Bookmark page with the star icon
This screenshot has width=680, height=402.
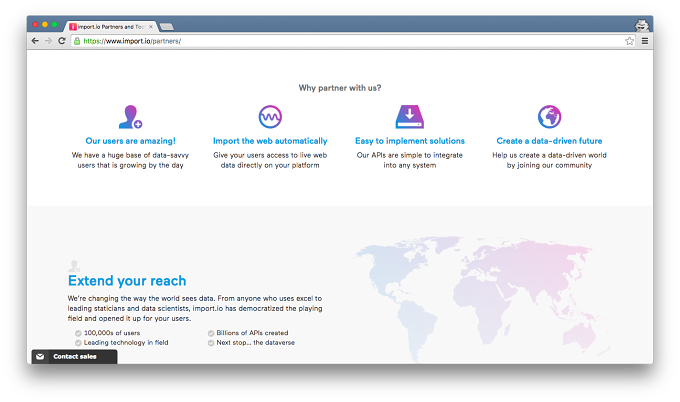coord(629,41)
